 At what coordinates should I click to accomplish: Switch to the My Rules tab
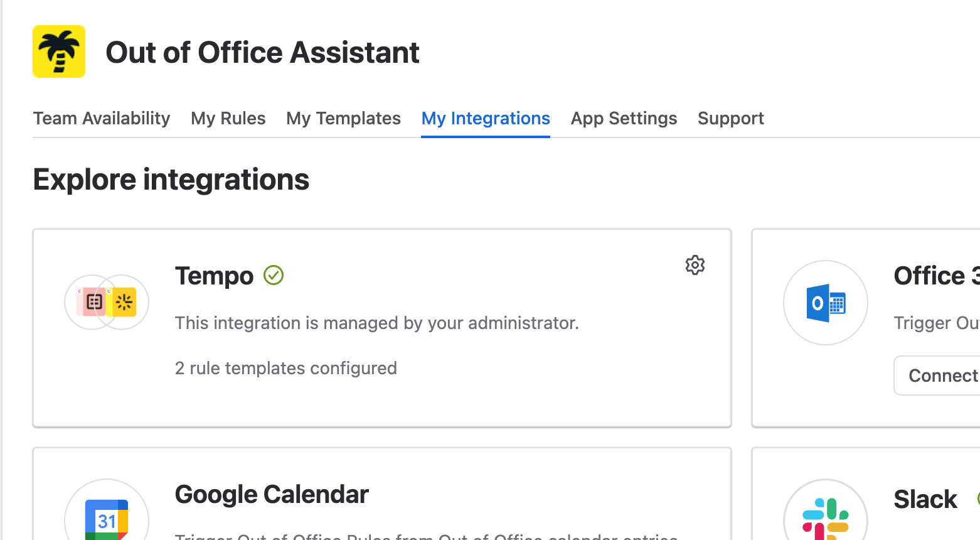coord(228,118)
